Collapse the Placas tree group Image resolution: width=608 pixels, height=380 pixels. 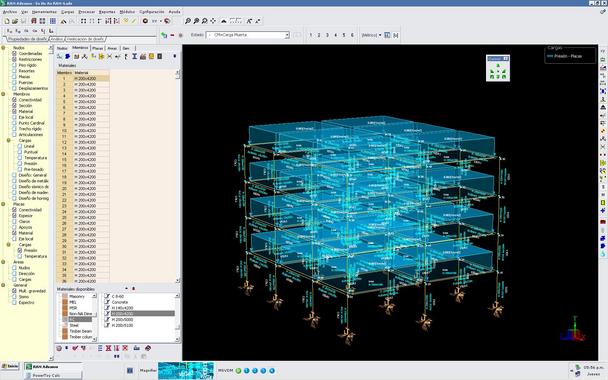click(x=3, y=204)
